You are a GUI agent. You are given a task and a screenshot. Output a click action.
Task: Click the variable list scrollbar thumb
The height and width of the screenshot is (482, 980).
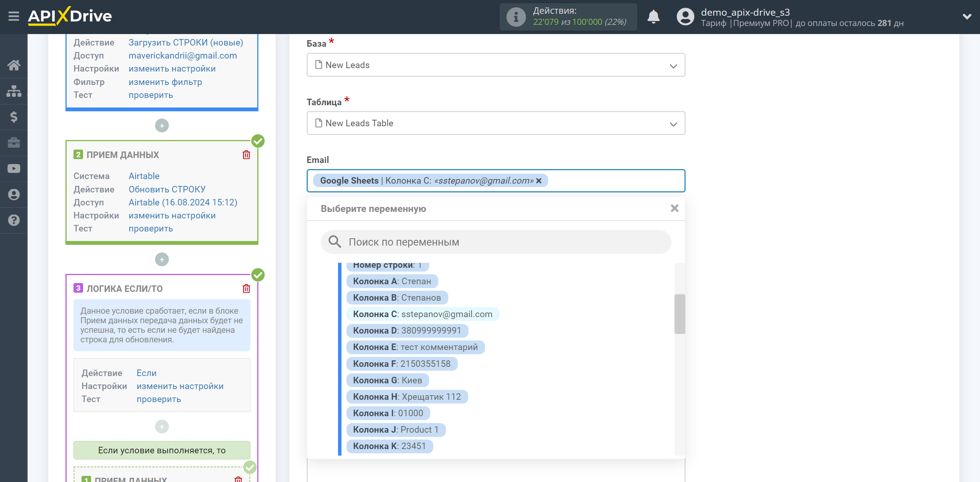[679, 314]
